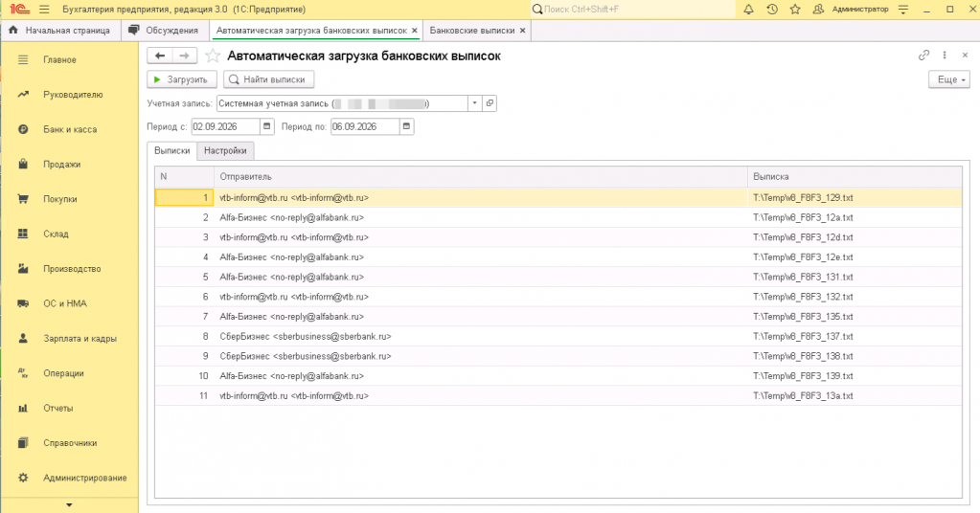Viewport: 980px width, 513px height.
Task: Switch to the Настройки tab
Action: coord(225,150)
